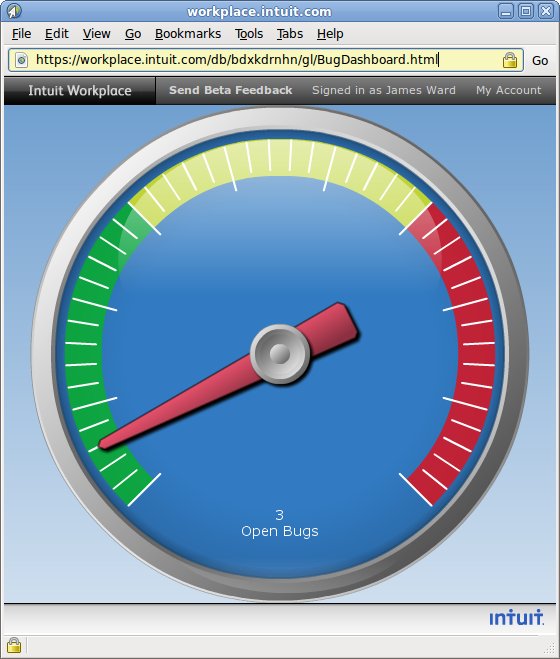The height and width of the screenshot is (659, 560).
Task: Open the Bookmarks menu
Action: coord(188,34)
